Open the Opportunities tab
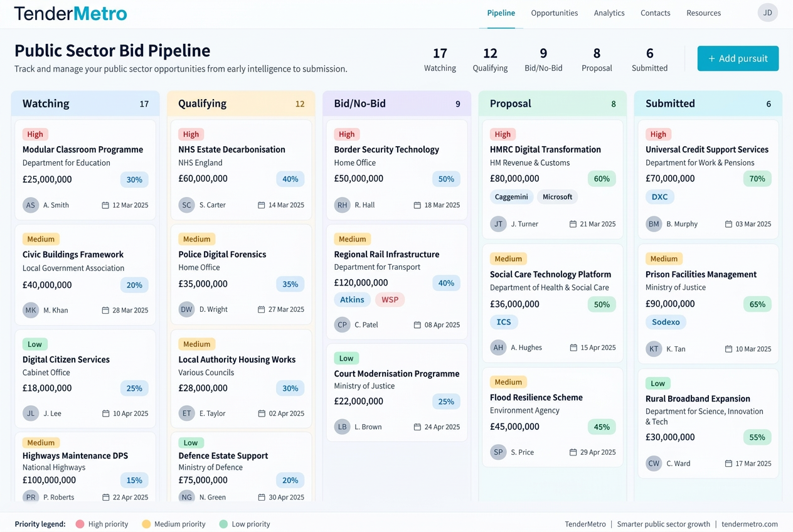The height and width of the screenshot is (532, 793). coord(555,13)
